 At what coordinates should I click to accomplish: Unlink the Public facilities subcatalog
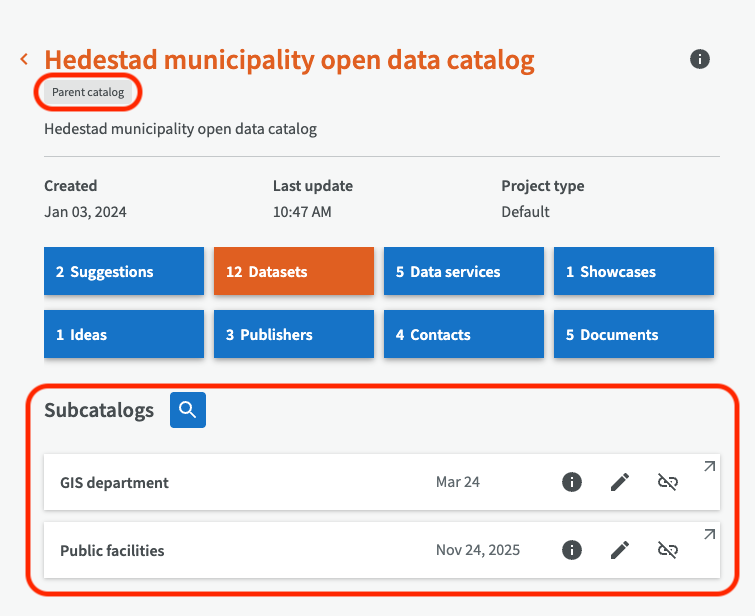pos(667,550)
